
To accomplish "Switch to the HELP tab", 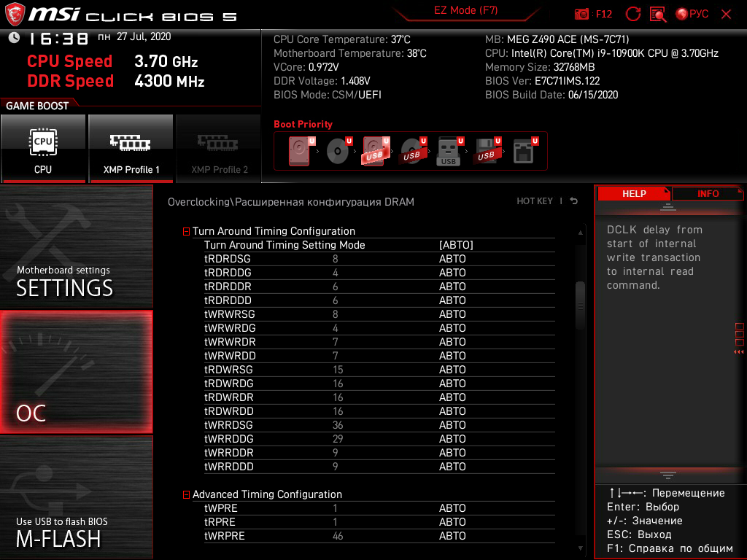I will point(634,194).
